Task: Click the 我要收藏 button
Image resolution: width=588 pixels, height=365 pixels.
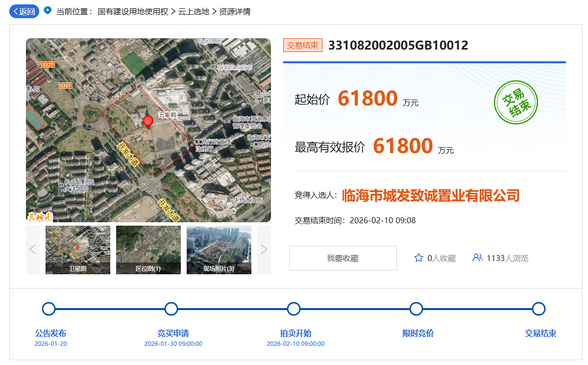Action: pyautogui.click(x=343, y=258)
